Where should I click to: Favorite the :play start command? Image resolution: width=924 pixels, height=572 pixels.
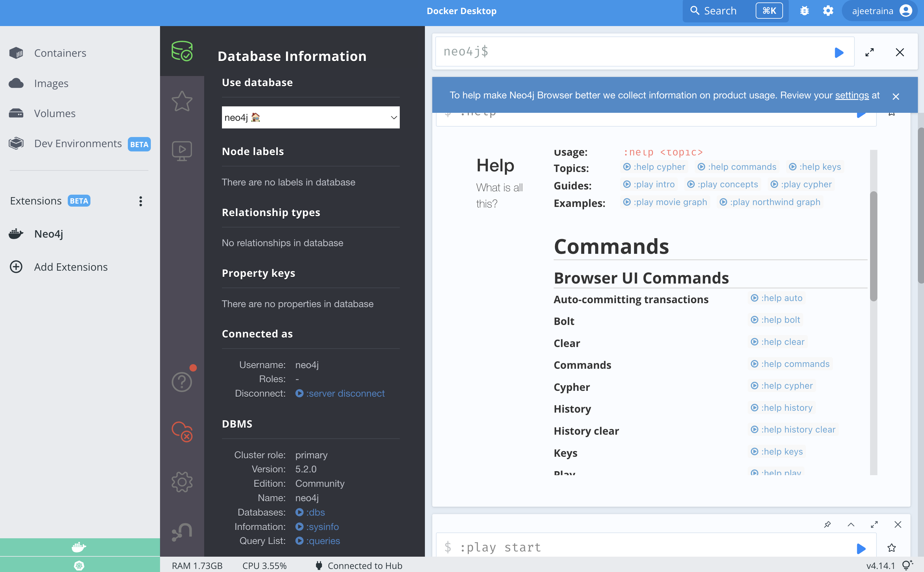click(892, 548)
